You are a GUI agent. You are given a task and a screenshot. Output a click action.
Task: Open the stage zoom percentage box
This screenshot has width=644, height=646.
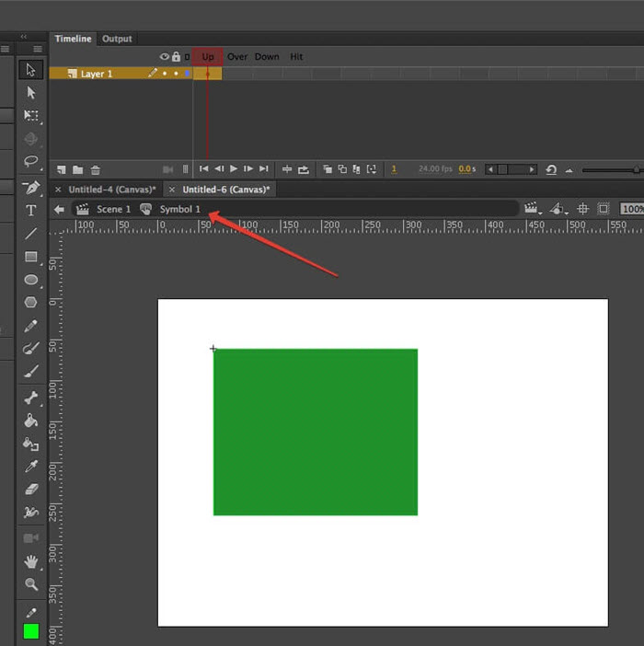tap(631, 209)
